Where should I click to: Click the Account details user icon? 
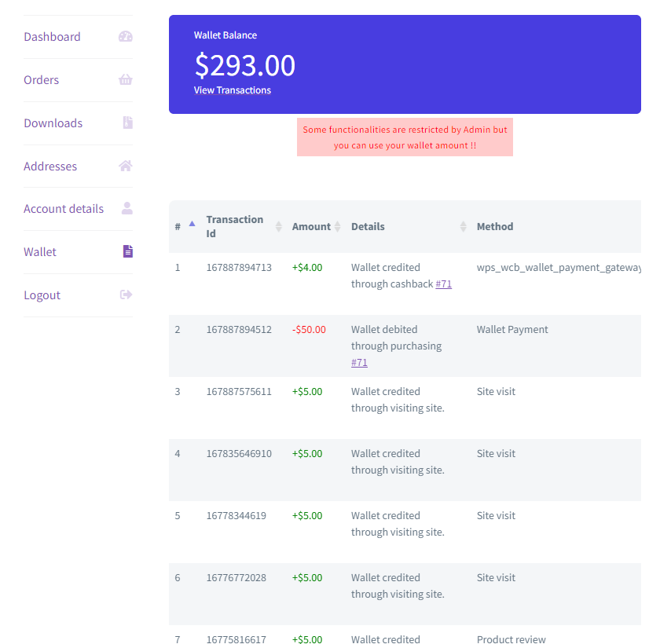click(x=126, y=208)
